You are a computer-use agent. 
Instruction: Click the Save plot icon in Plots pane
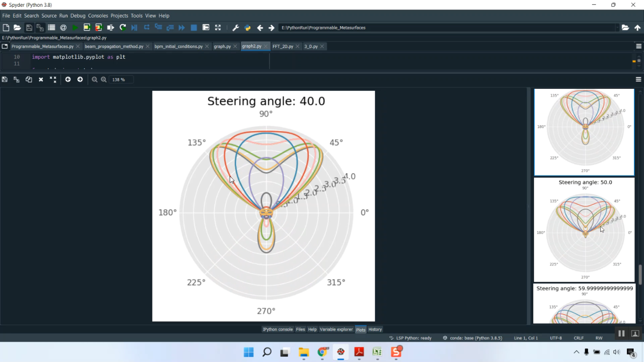[x=5, y=79]
